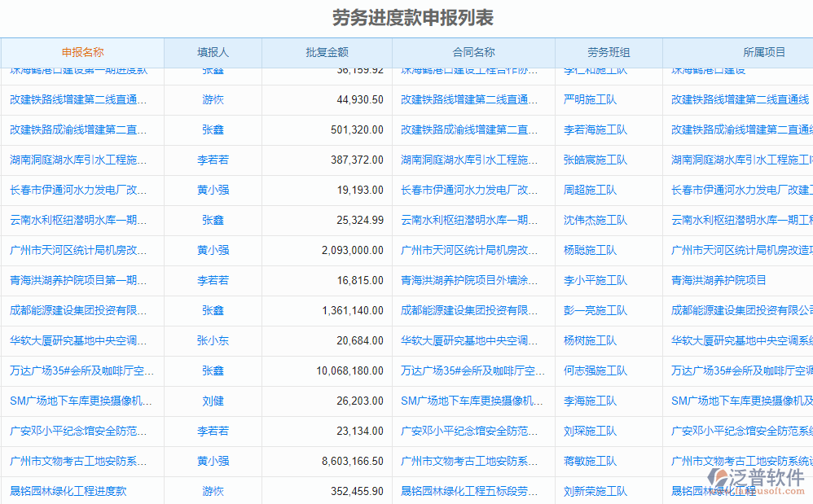The width and height of the screenshot is (813, 504).
Task: Open the 广安邓小平纪念馆安全防范 contract link
Action: (468, 431)
